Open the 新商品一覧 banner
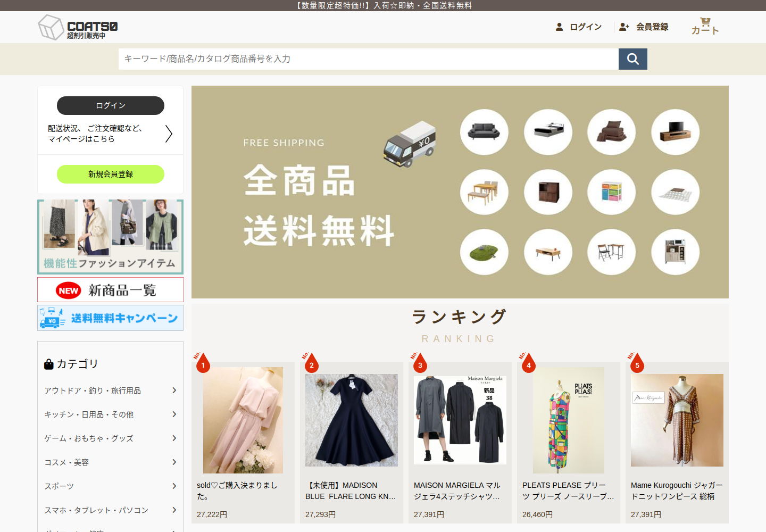Image resolution: width=766 pixels, height=532 pixels. point(111,290)
